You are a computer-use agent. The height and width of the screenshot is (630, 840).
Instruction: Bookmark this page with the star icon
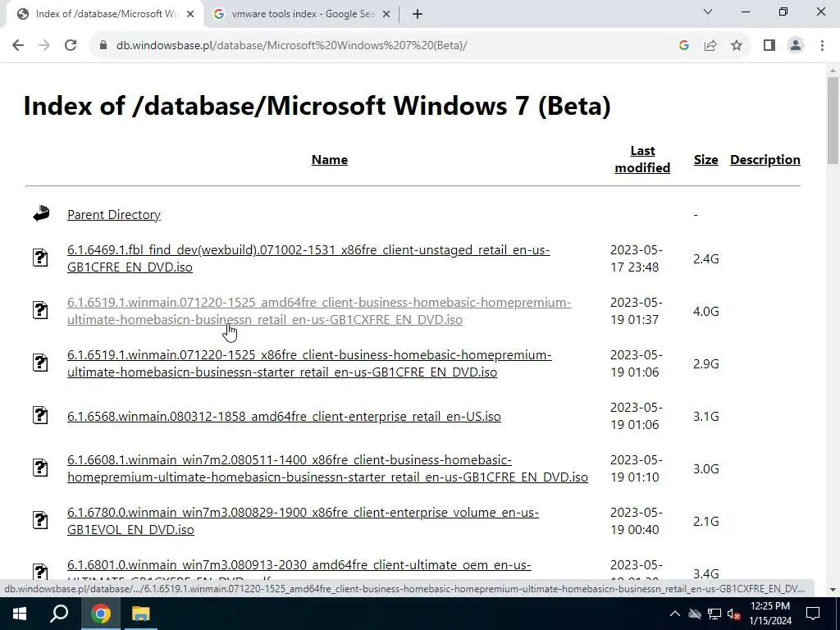(737, 46)
